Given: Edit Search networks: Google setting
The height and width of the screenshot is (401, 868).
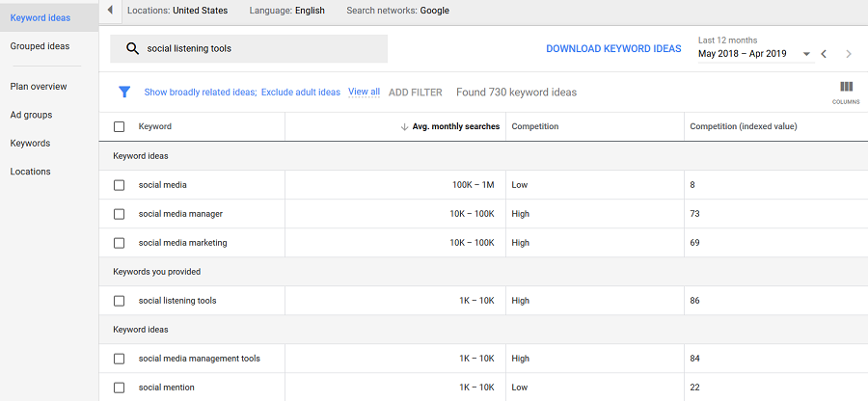Looking at the screenshot, I should tap(397, 11).
